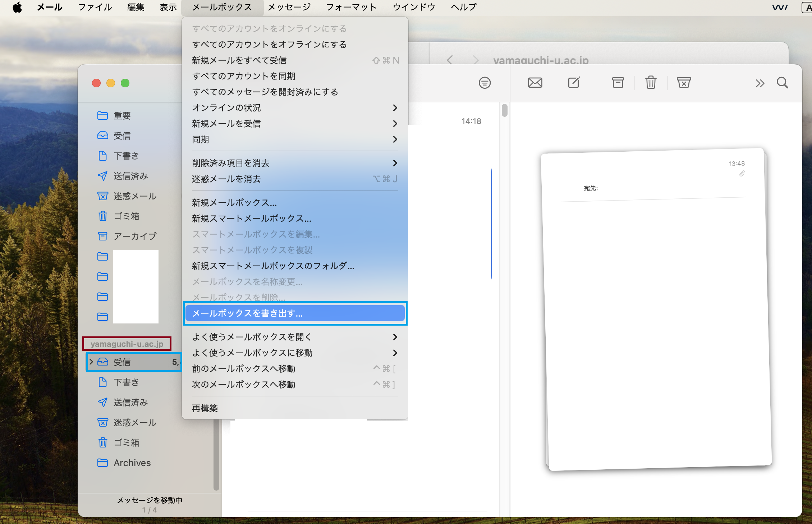Expand 削除済み項目を消去 submenu
812x524 pixels.
[295, 163]
